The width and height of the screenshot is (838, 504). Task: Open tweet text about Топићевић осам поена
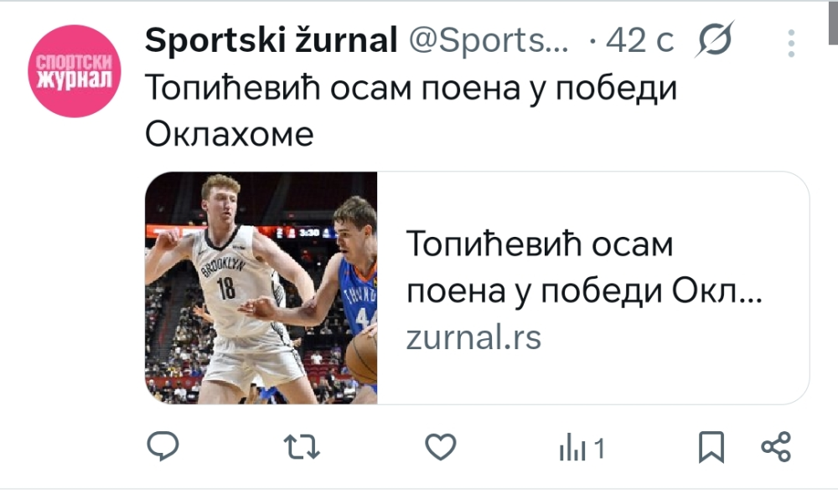pos(411,111)
